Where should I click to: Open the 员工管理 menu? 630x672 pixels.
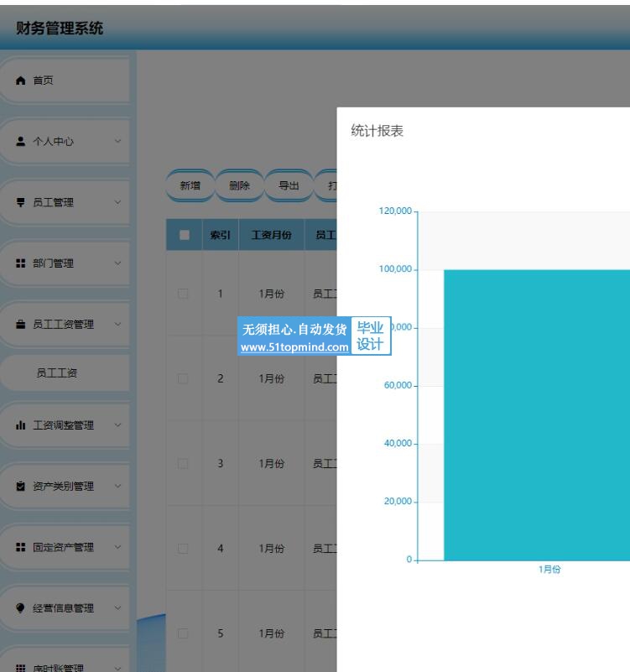65,202
